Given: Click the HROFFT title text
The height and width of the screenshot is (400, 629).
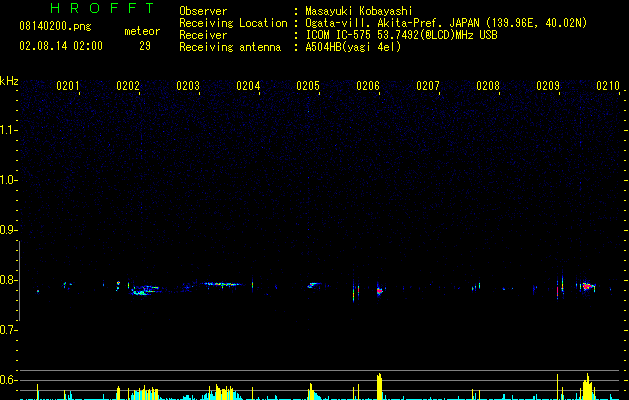Looking at the screenshot, I should point(102,8).
